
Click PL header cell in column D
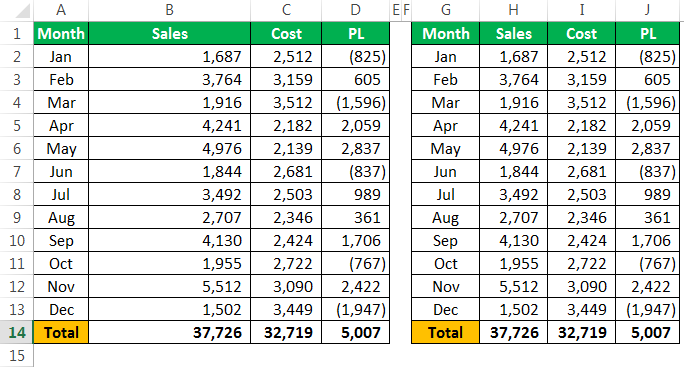(356, 33)
